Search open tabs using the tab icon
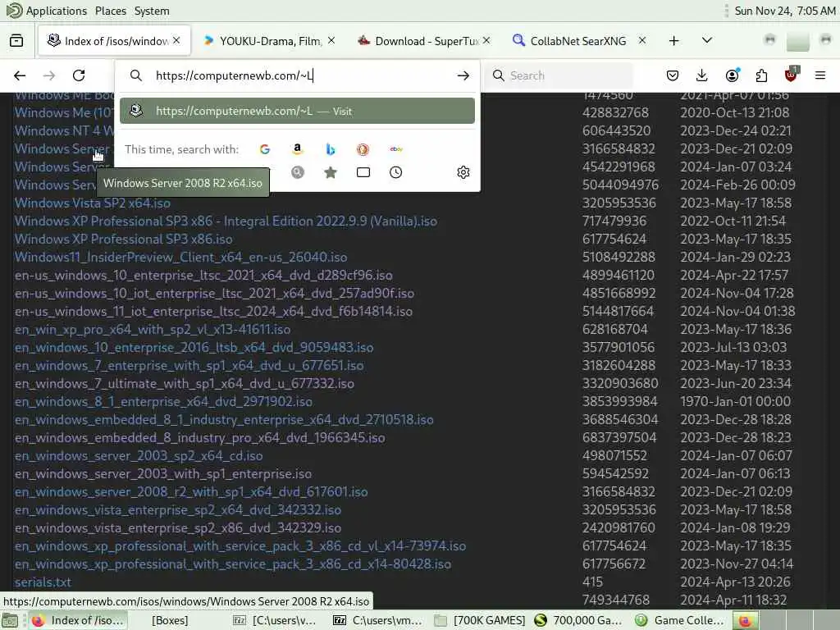The height and width of the screenshot is (630, 840). point(363,172)
